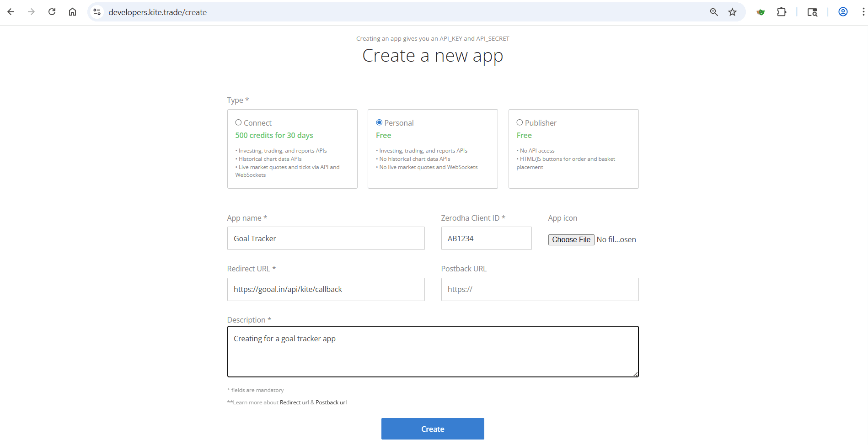Image resolution: width=868 pixels, height=445 pixels.
Task: Click the forward navigation arrow
Action: 31,11
